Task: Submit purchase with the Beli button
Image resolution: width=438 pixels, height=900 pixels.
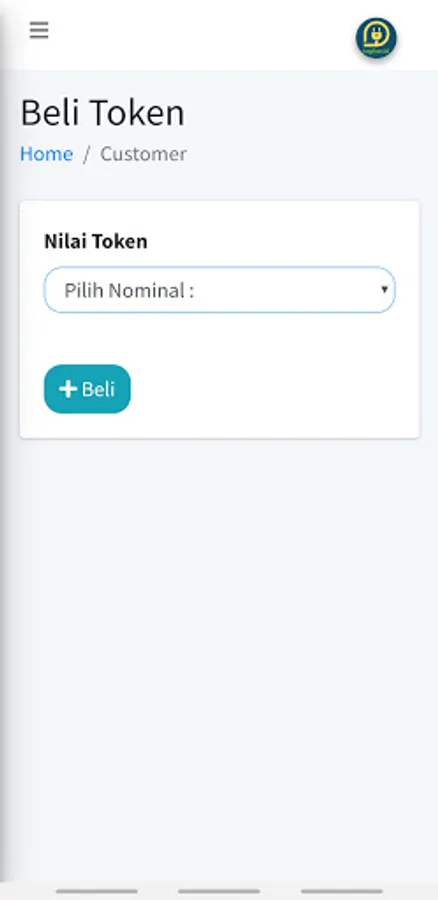Action: (87, 389)
